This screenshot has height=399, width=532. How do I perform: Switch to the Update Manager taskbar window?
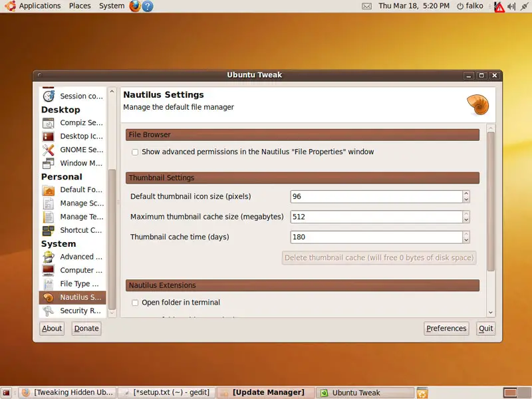266,392
